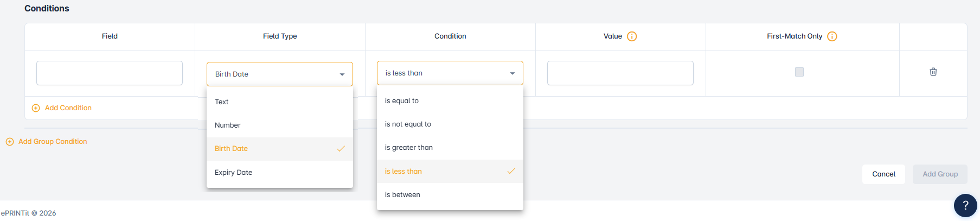Viewport: 980px width, 221px height.
Task: Click the Add Condition plus icon
Action: tap(36, 108)
